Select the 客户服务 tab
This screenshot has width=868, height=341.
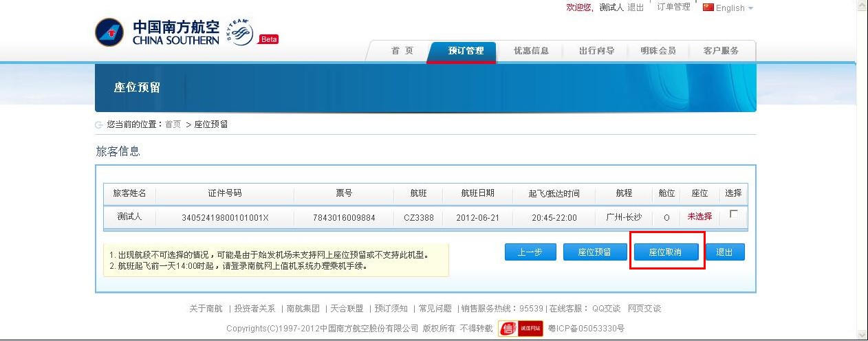pos(721,51)
